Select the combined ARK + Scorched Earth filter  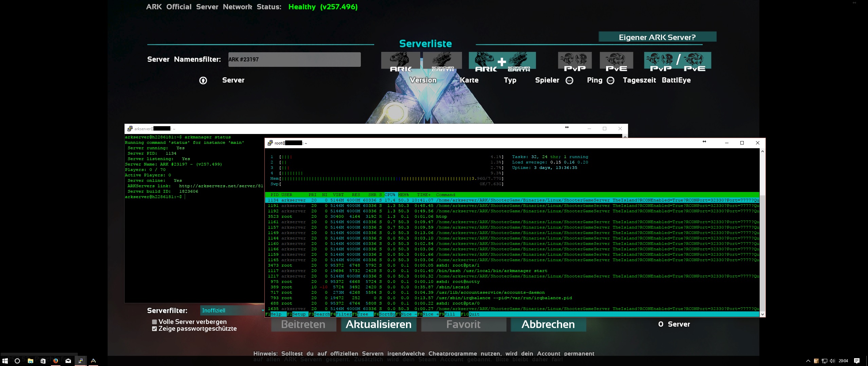[502, 61]
